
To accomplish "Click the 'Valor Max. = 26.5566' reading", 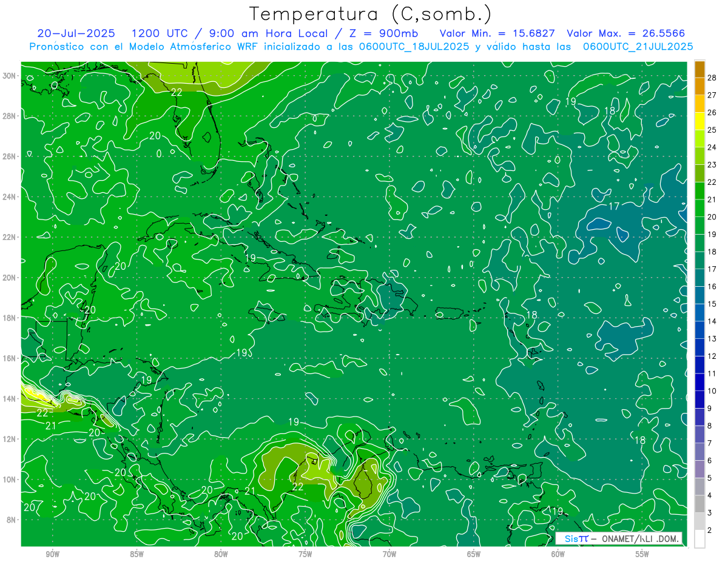I will [x=626, y=33].
